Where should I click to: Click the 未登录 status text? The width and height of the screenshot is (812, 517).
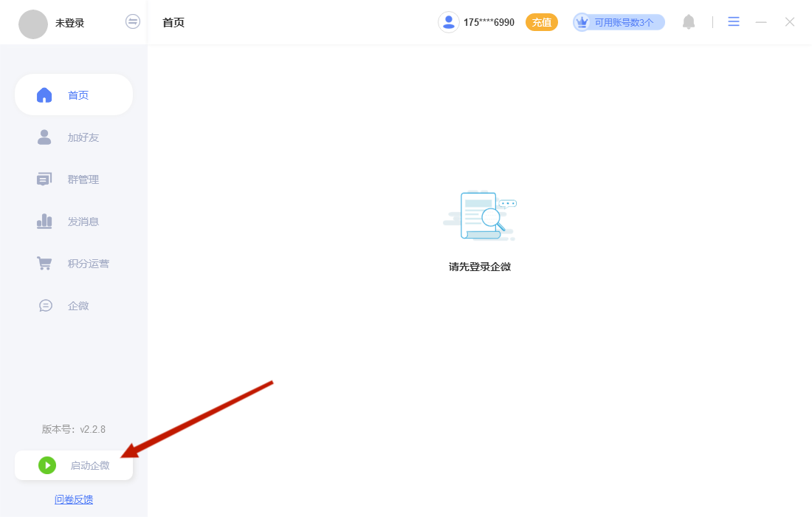tap(70, 23)
